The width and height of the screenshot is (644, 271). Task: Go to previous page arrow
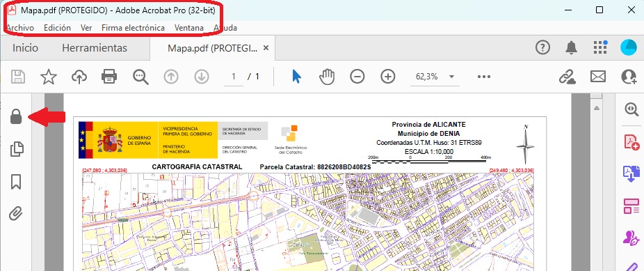point(171,77)
